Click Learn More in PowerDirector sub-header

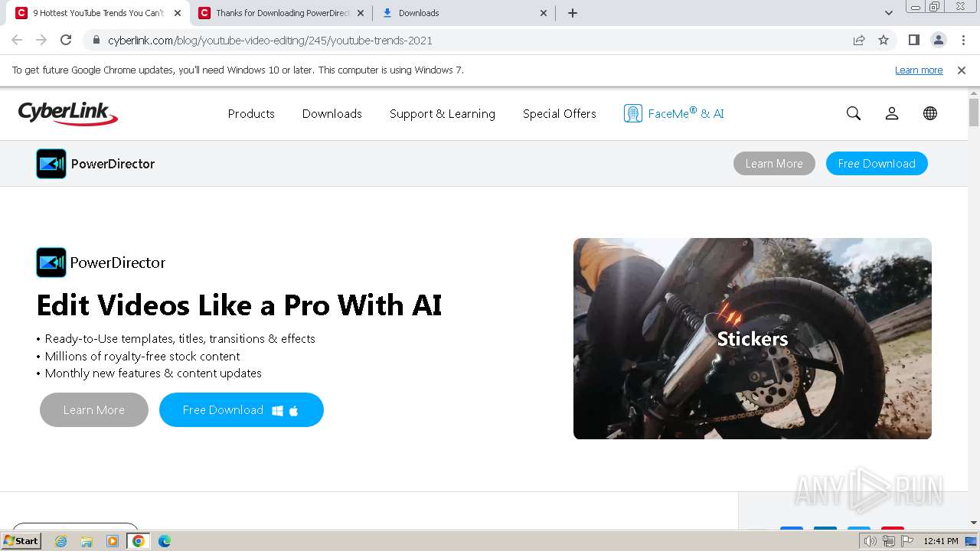774,164
